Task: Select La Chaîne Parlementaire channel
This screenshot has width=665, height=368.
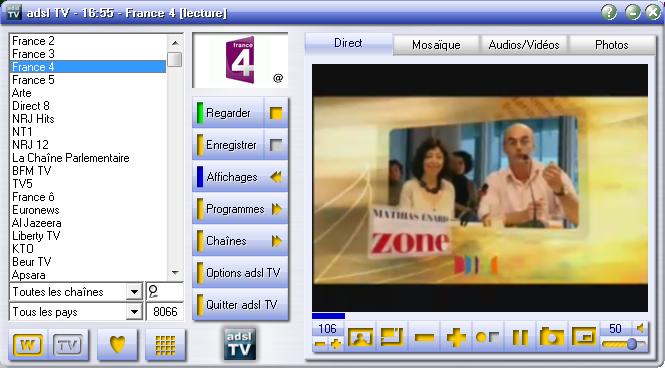Action: tap(88, 158)
